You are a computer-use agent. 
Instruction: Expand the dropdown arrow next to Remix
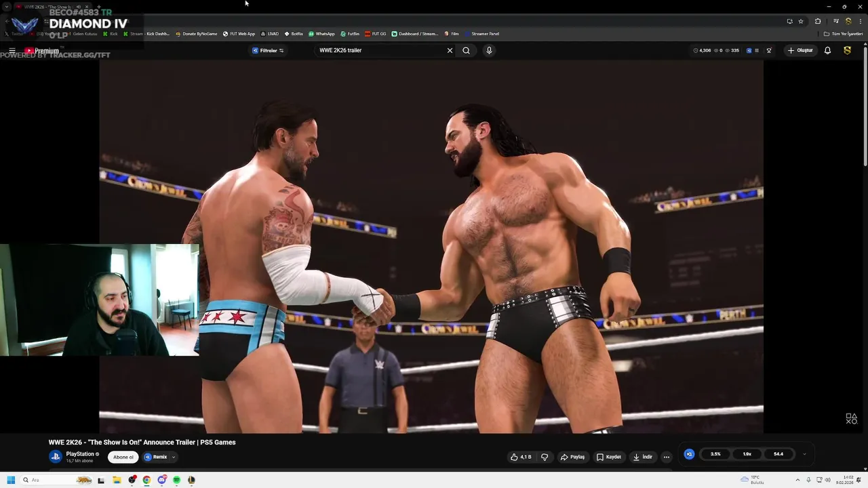click(x=174, y=457)
